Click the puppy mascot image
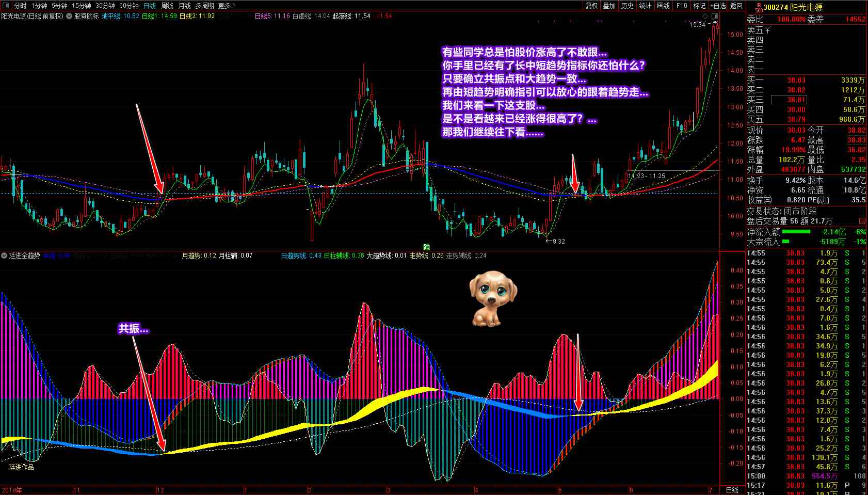 pyautogui.click(x=492, y=299)
